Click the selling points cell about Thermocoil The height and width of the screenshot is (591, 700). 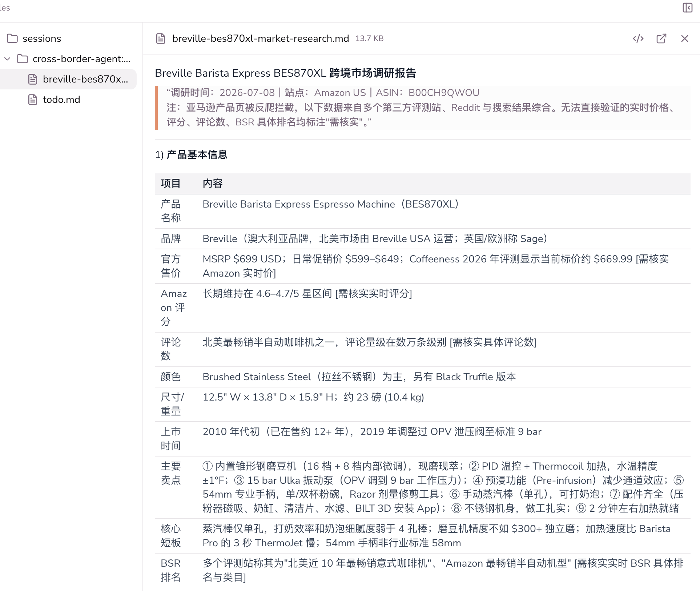click(443, 487)
